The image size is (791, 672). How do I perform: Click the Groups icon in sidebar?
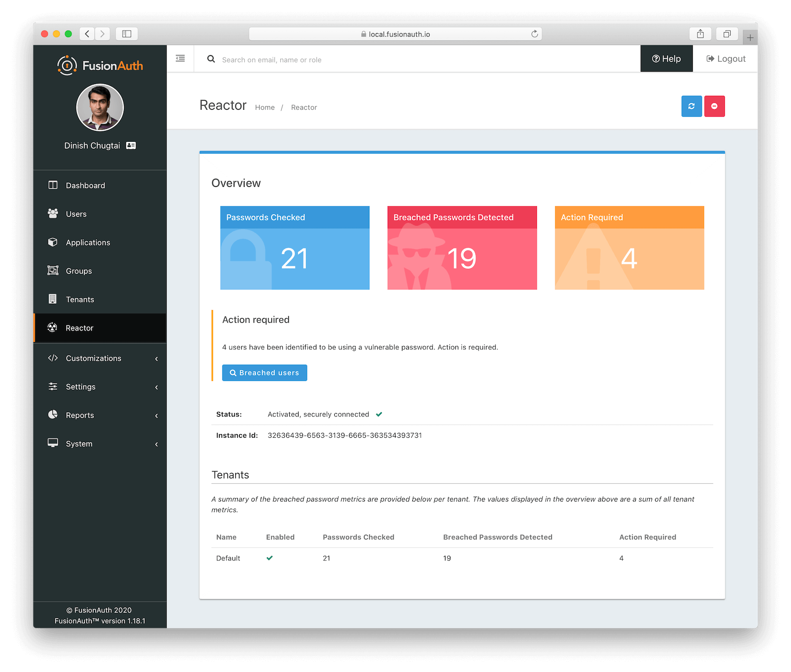click(x=53, y=270)
